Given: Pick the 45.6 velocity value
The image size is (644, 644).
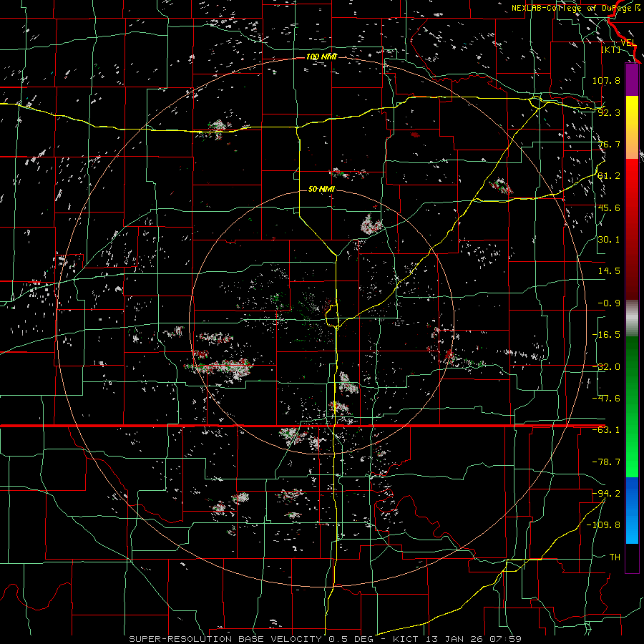Looking at the screenshot, I should [609, 208].
